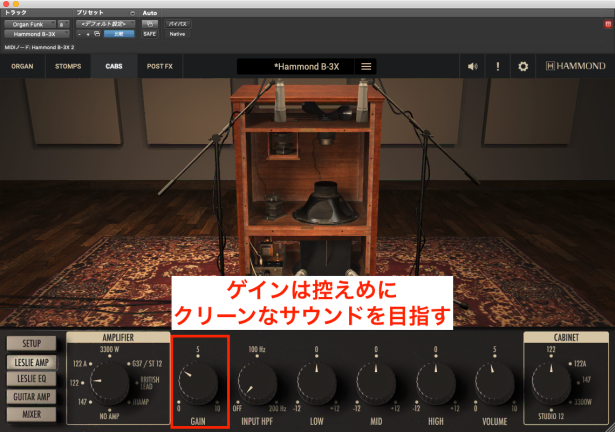This screenshot has height=432, width=615.
Task: Open the MIXER panel
Action: (x=32, y=413)
